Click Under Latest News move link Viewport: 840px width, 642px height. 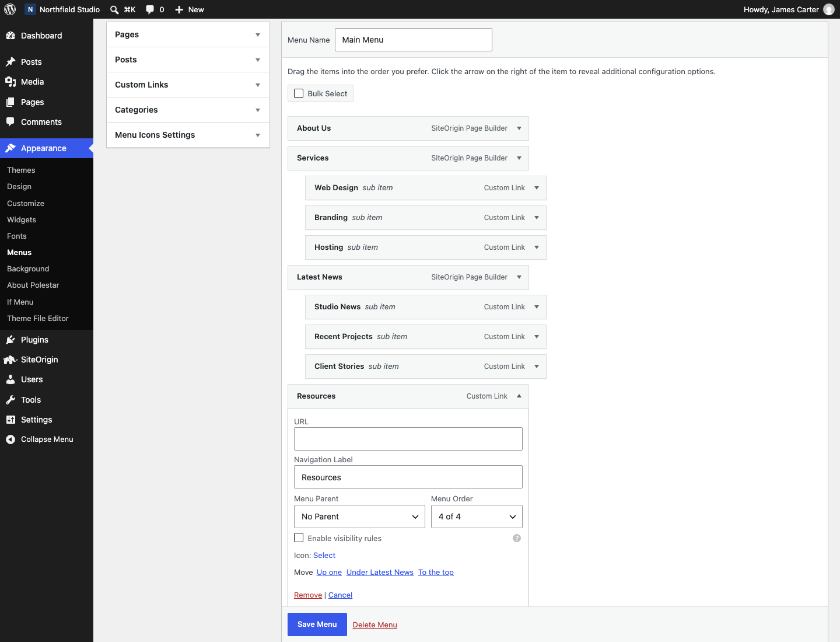click(x=380, y=572)
